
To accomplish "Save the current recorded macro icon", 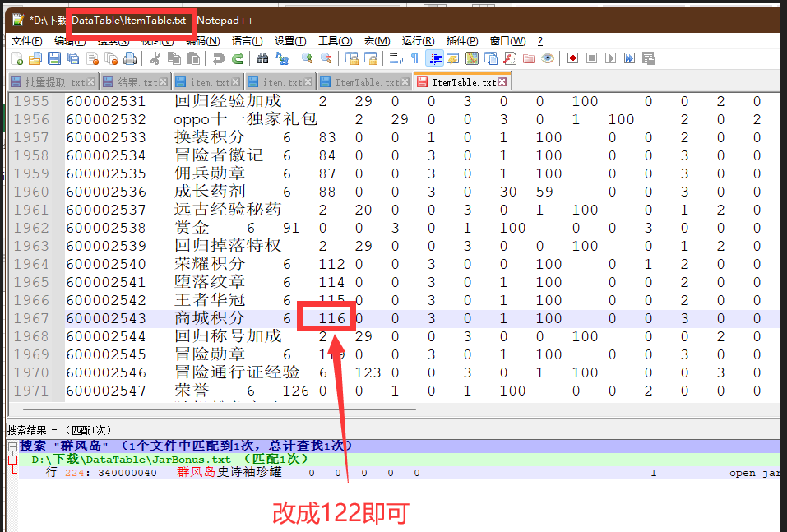I will point(649,58).
